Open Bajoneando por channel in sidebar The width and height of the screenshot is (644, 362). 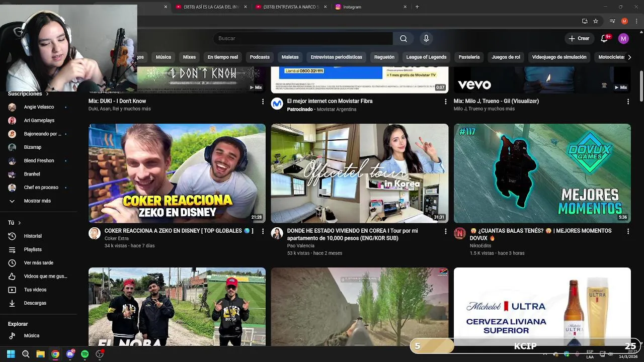point(38,134)
